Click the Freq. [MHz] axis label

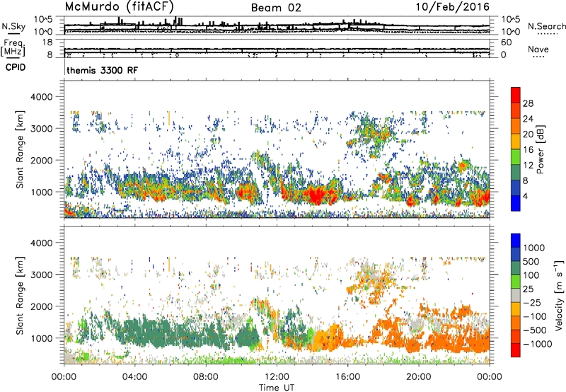click(x=13, y=47)
